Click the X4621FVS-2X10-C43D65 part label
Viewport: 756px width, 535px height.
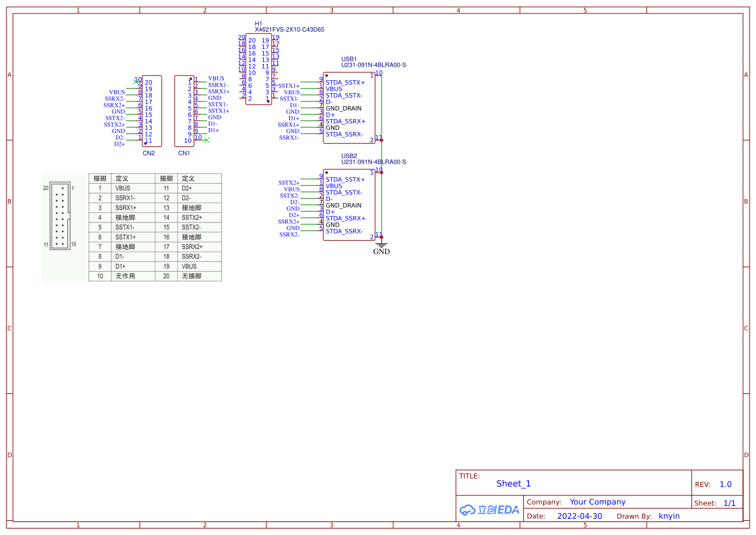[289, 29]
